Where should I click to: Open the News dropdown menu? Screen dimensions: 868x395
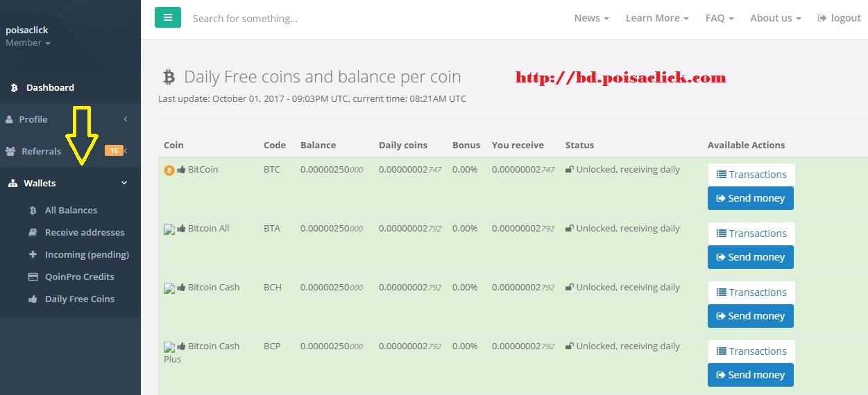pyautogui.click(x=591, y=18)
